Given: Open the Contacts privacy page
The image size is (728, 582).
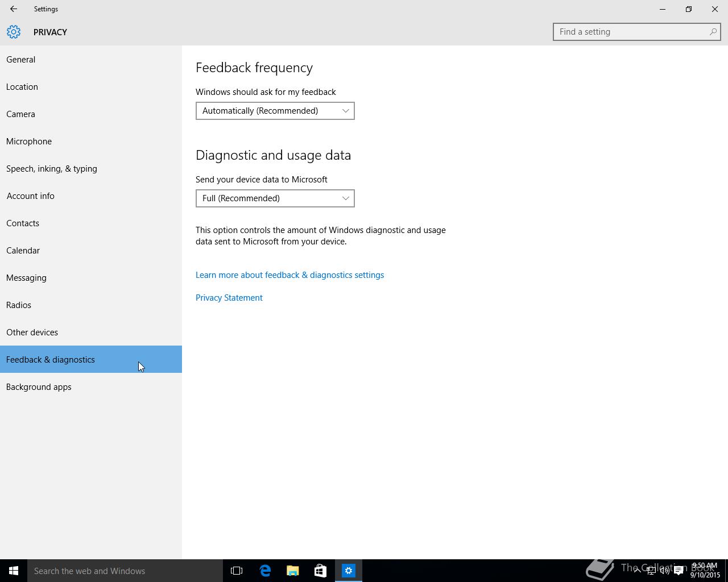Looking at the screenshot, I should point(91,223).
